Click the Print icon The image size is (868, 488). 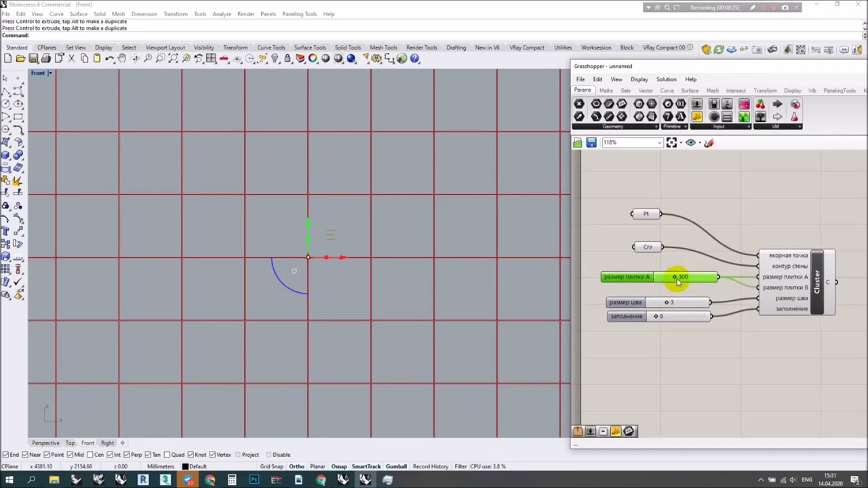45,58
